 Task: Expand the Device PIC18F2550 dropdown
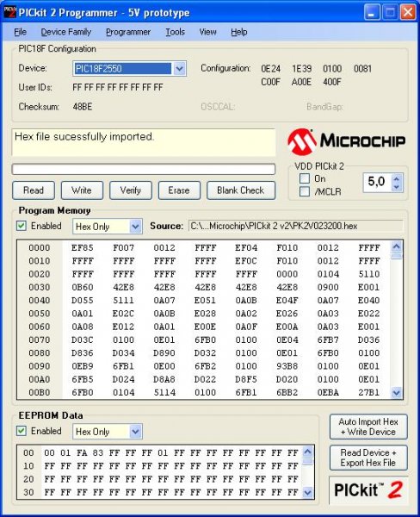click(179, 69)
